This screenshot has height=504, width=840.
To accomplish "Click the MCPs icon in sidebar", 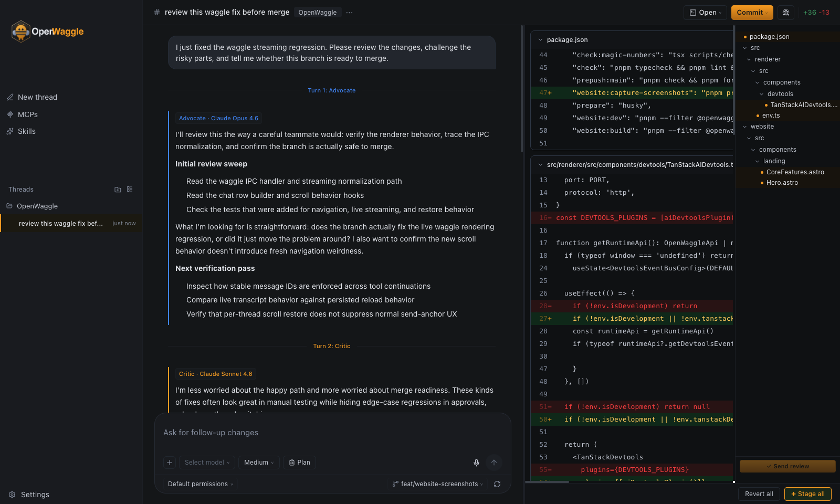I will click(x=10, y=114).
